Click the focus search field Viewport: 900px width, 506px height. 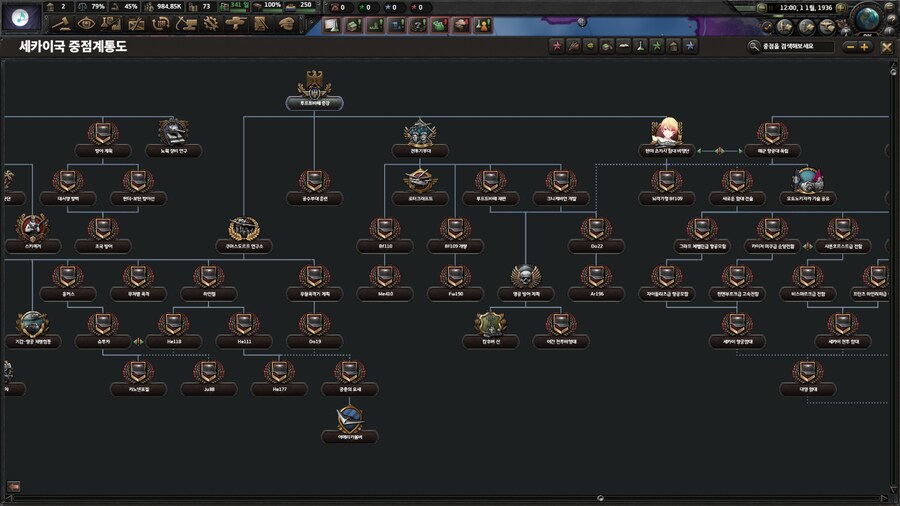point(795,46)
